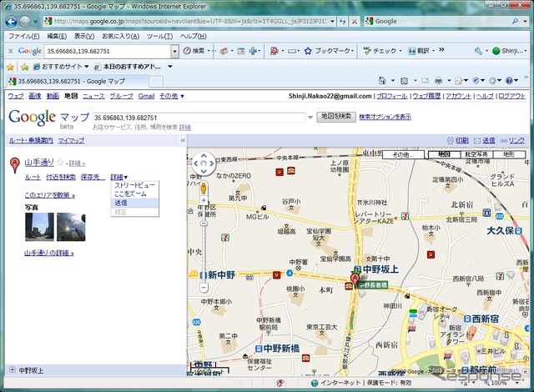The image size is (534, 392).
Task: Open the ファイル(F) menu
Action: click(24, 37)
